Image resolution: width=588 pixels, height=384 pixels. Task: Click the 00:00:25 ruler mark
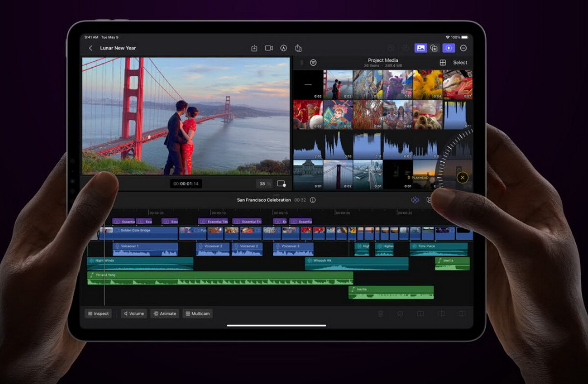pyautogui.click(x=404, y=213)
